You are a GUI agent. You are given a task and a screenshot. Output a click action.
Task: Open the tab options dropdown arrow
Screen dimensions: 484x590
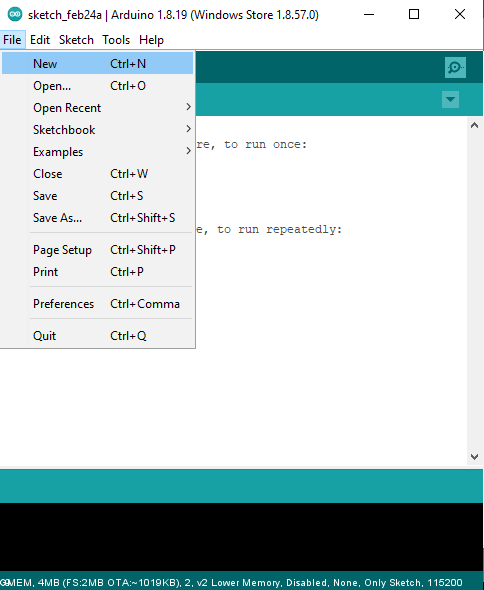point(450,100)
